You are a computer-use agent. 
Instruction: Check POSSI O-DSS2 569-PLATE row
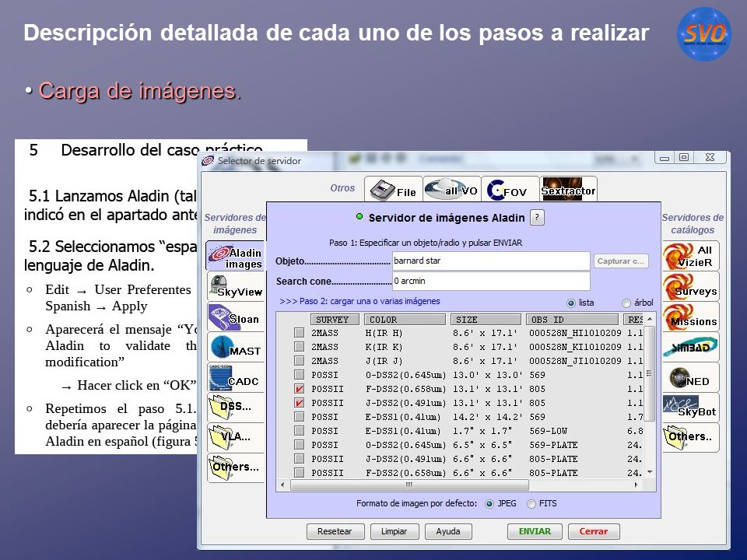(x=299, y=445)
